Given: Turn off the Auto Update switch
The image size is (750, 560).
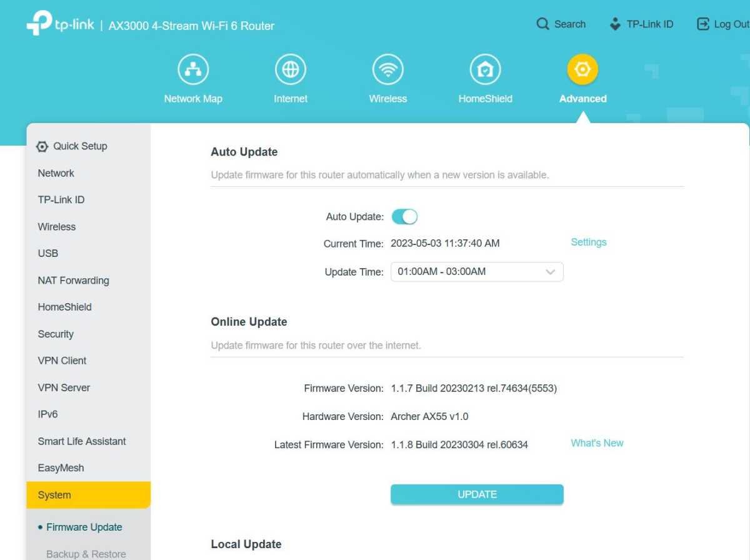Looking at the screenshot, I should pos(404,217).
